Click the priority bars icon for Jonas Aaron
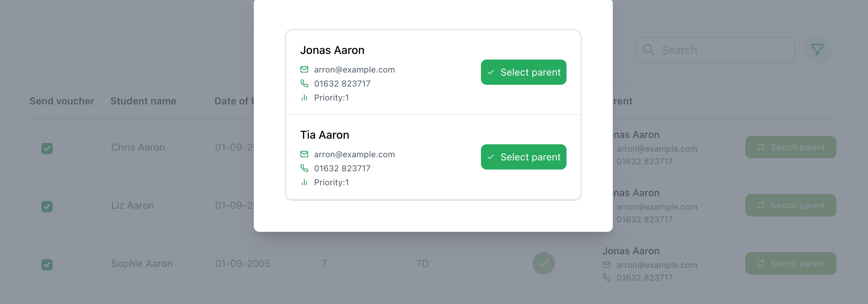Viewport: 868px width, 304px height. [304, 97]
